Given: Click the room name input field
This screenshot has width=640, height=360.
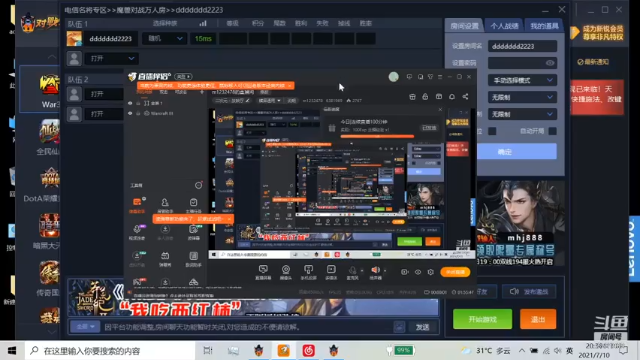Looking at the screenshot, I should (522, 46).
